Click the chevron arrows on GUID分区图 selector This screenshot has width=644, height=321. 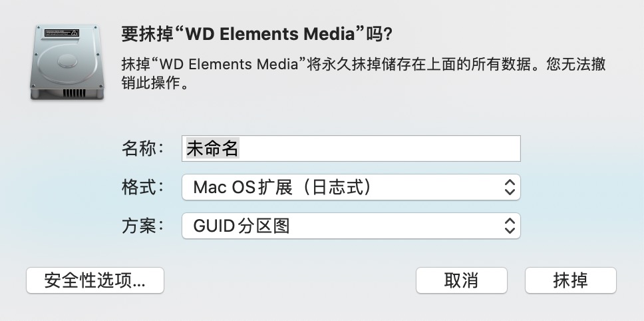tap(510, 226)
